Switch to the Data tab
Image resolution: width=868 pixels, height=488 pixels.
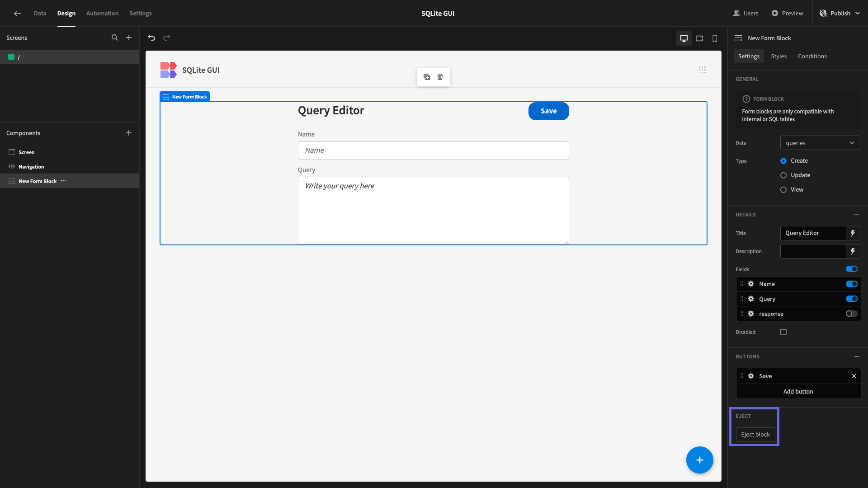40,14
